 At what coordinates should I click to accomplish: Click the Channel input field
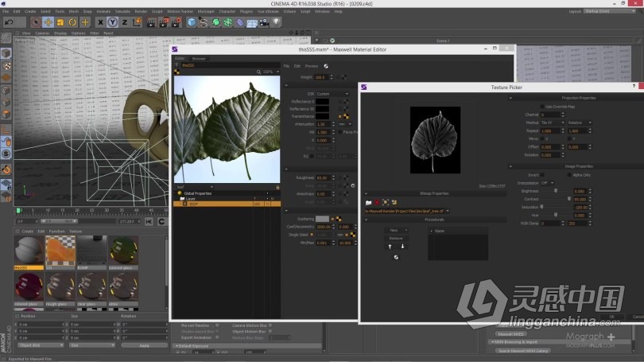click(x=553, y=115)
